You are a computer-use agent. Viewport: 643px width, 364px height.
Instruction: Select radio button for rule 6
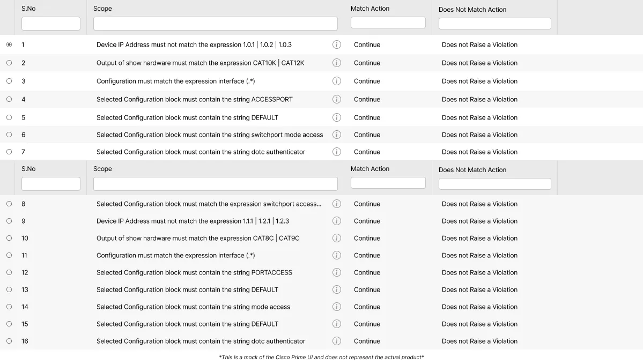9,135
